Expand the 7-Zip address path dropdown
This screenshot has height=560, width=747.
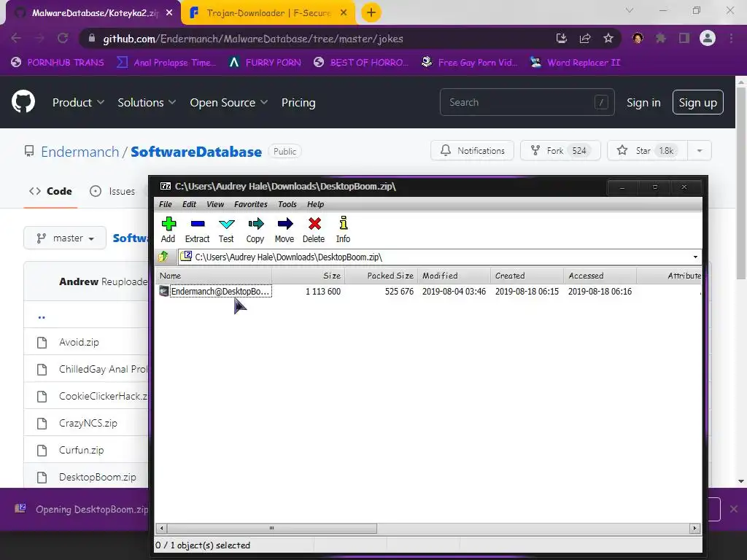(x=695, y=257)
